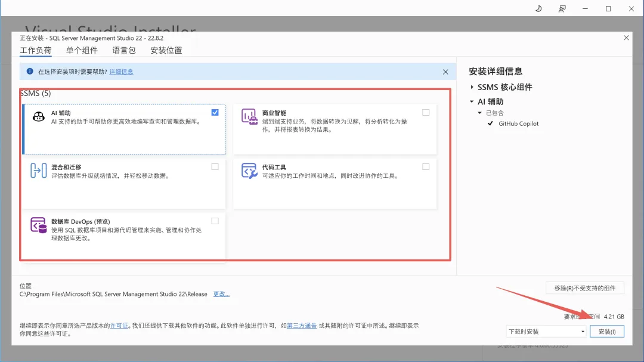The height and width of the screenshot is (362, 644).
Task: Click the blue info icon in help banner
Action: click(30, 71)
